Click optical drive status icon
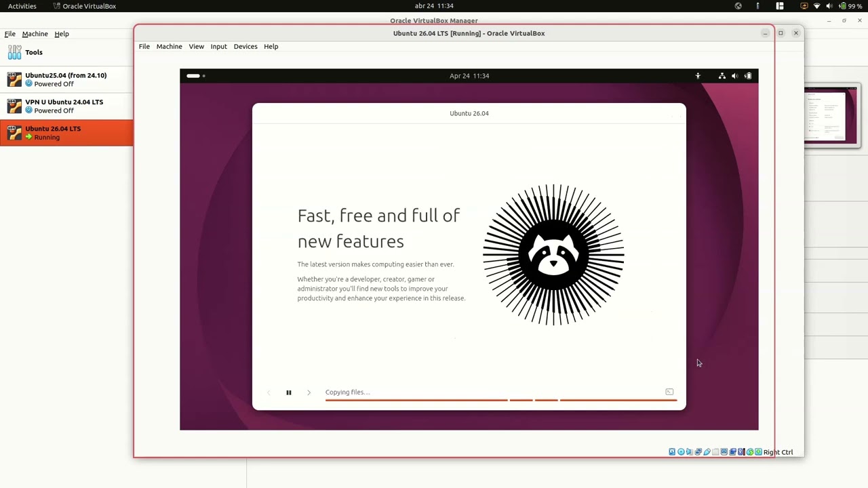The height and width of the screenshot is (488, 868). pyautogui.click(x=681, y=452)
